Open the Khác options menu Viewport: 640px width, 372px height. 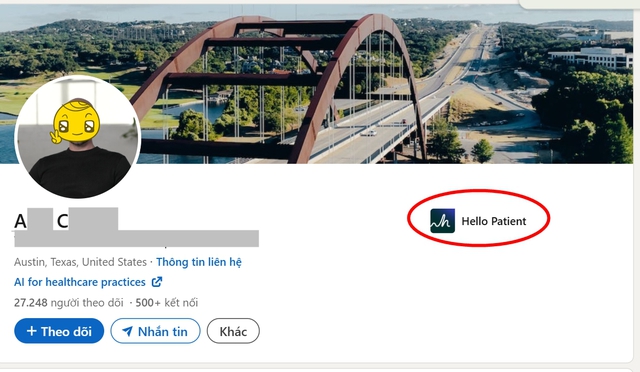click(233, 331)
